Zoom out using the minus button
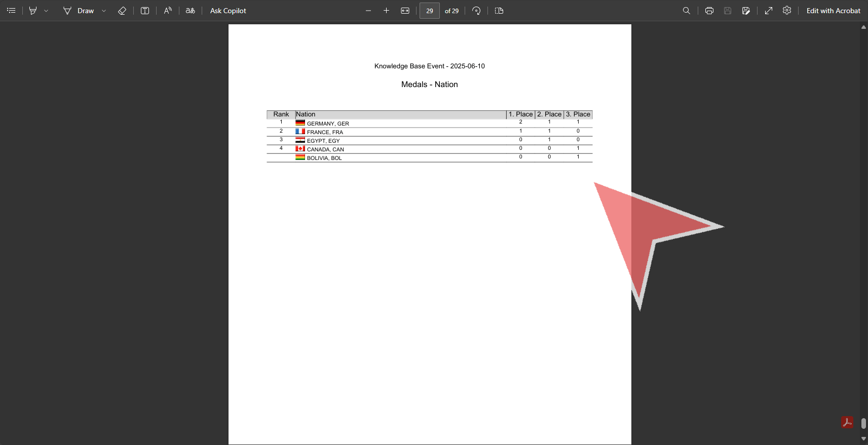This screenshot has height=445, width=868. 368,11
